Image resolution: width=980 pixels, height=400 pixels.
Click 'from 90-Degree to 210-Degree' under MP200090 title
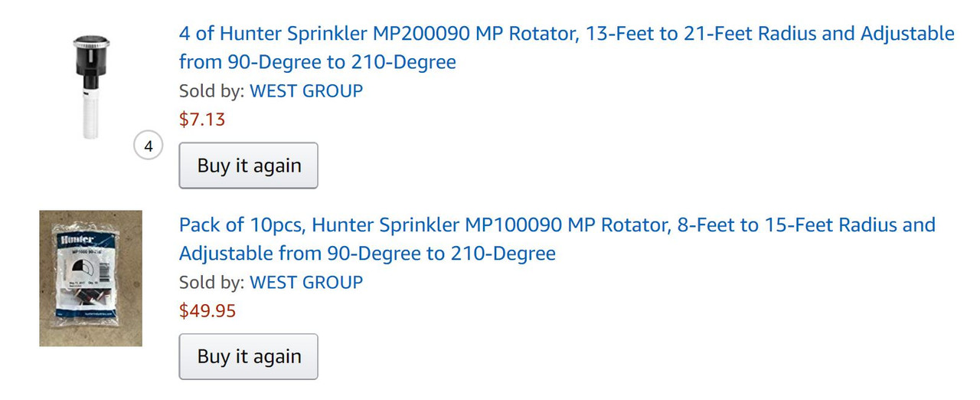pyautogui.click(x=318, y=61)
